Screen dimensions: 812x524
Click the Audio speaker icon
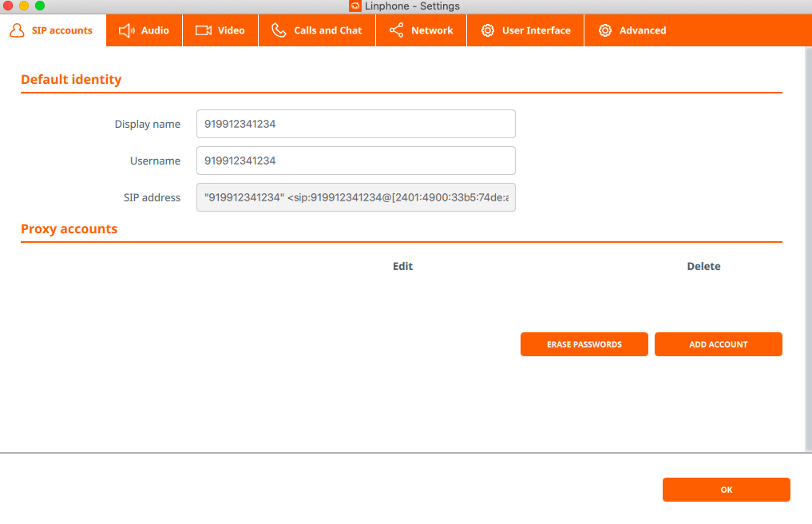click(x=126, y=30)
